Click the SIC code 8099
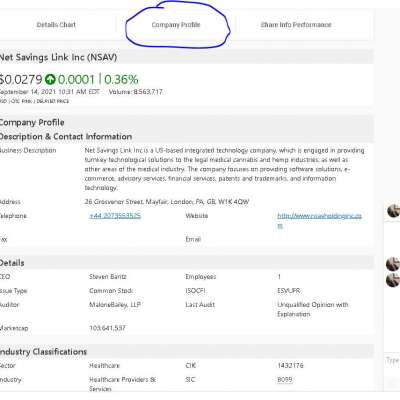 pyautogui.click(x=285, y=380)
